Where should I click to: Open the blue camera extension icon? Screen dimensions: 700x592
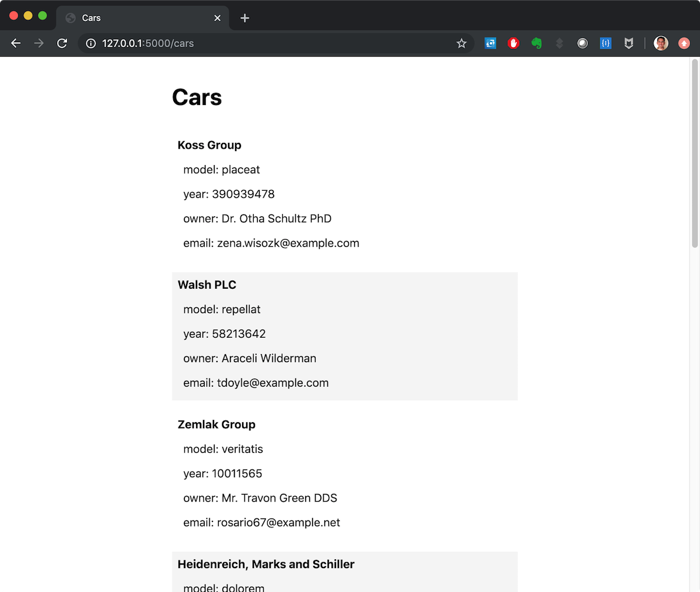pos(491,43)
